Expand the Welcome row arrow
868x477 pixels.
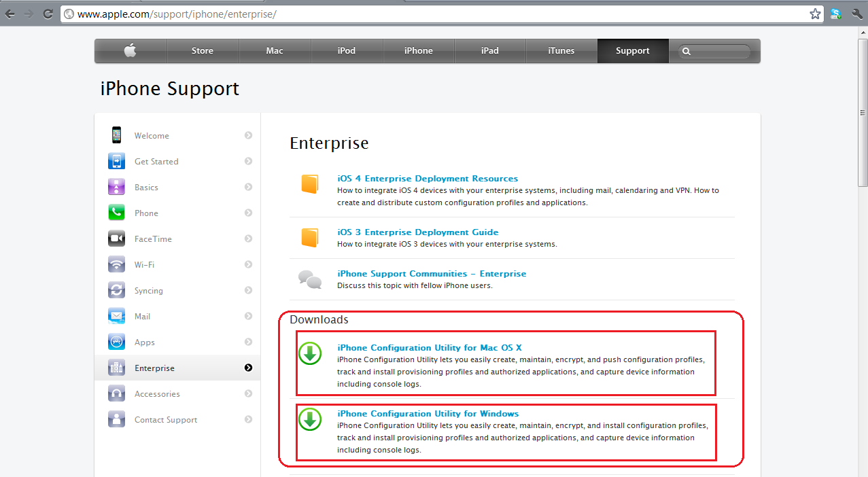coord(248,135)
